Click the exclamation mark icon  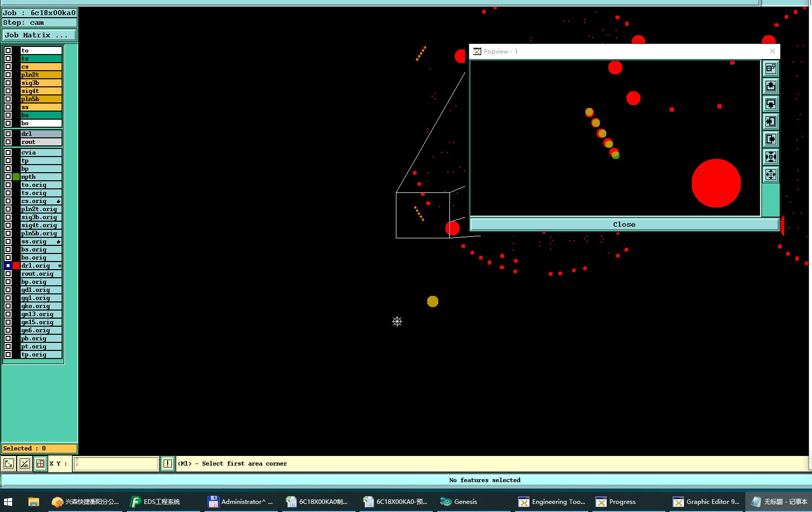(168, 464)
